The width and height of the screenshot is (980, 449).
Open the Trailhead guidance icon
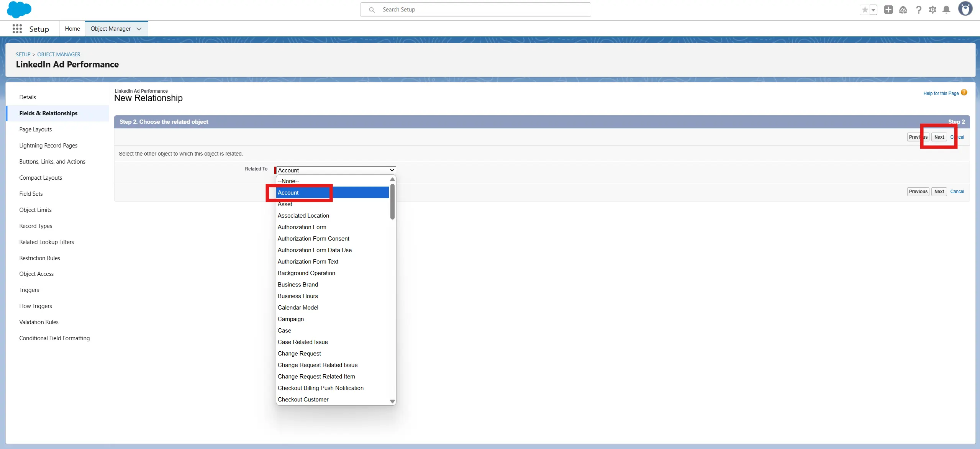[903, 10]
